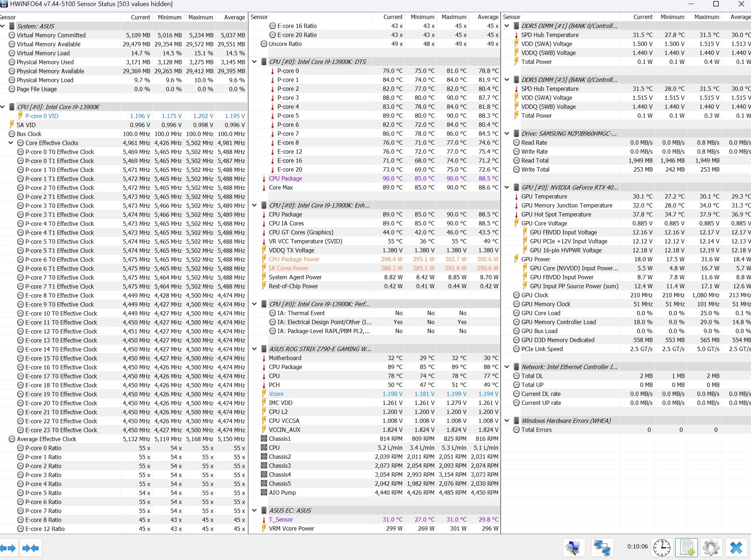
Task: Select the T_Sensor temperature row
Action: [281, 519]
